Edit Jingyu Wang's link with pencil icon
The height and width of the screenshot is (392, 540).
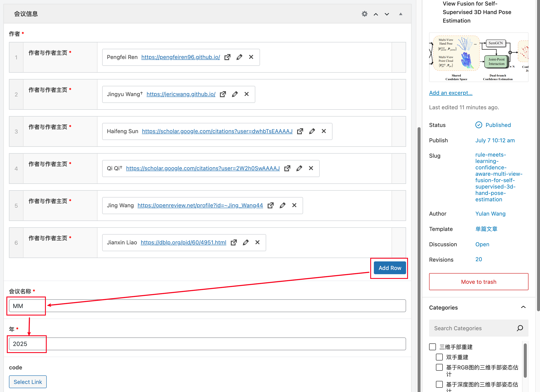pyautogui.click(x=235, y=94)
